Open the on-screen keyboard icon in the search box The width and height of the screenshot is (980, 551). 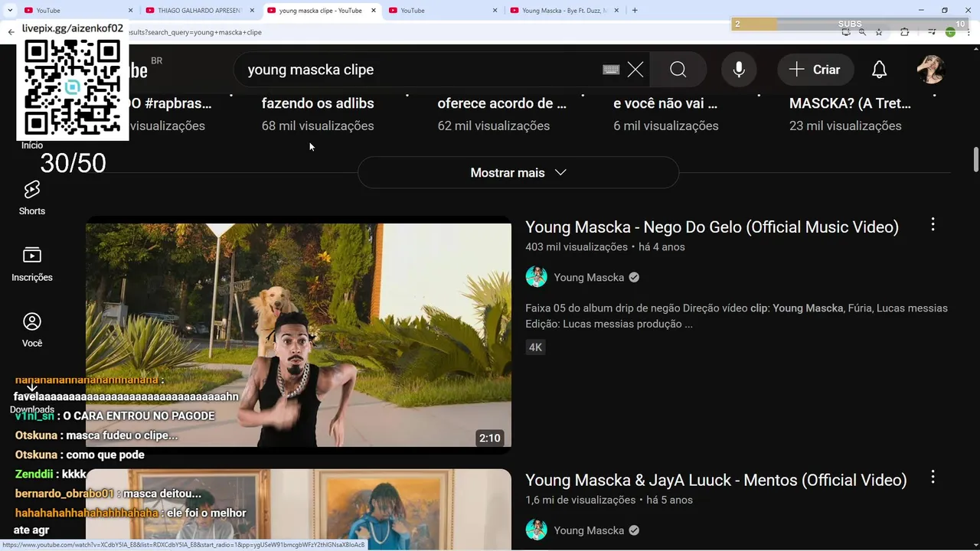coord(611,70)
